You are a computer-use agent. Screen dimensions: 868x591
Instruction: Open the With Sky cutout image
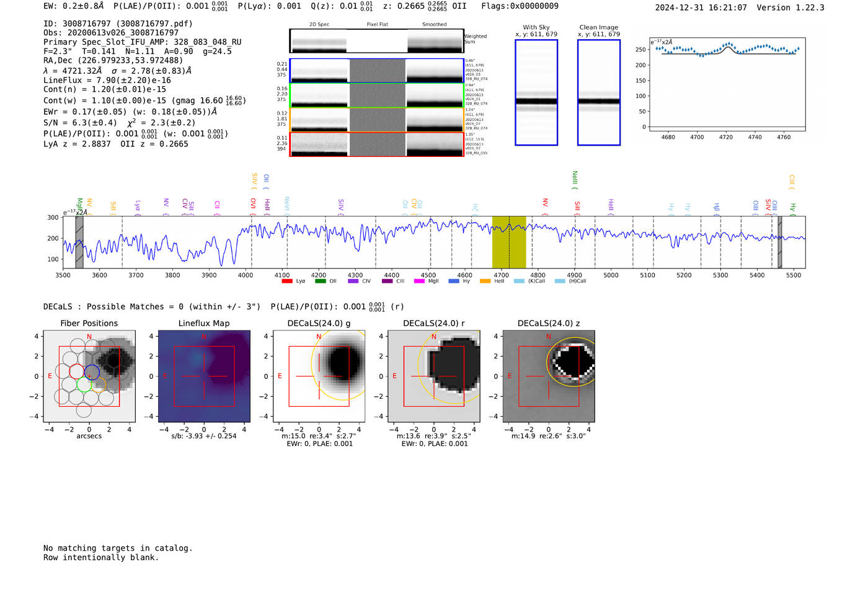pyautogui.click(x=536, y=92)
